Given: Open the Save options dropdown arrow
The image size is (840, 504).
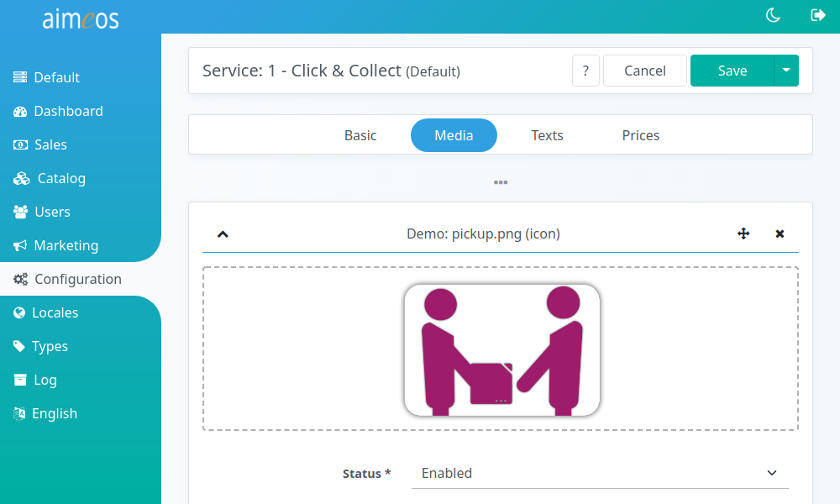Looking at the screenshot, I should [786, 71].
